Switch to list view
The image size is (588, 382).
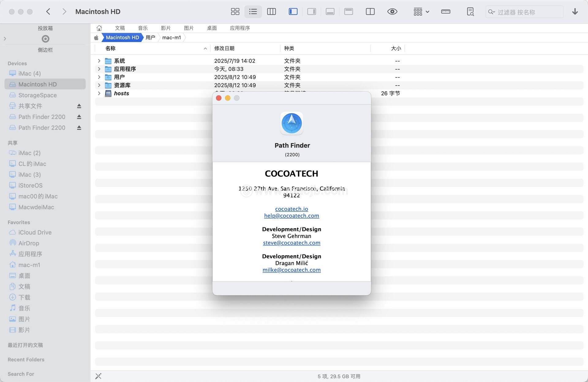tap(253, 12)
